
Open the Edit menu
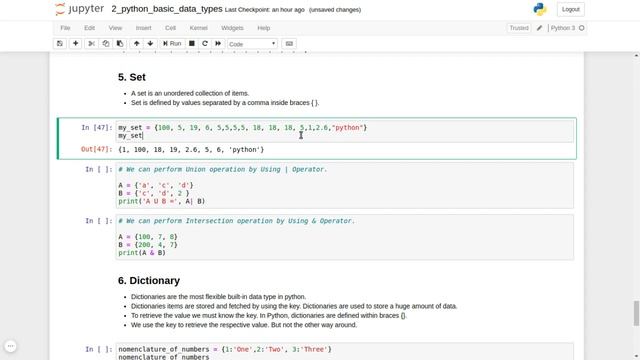89,28
